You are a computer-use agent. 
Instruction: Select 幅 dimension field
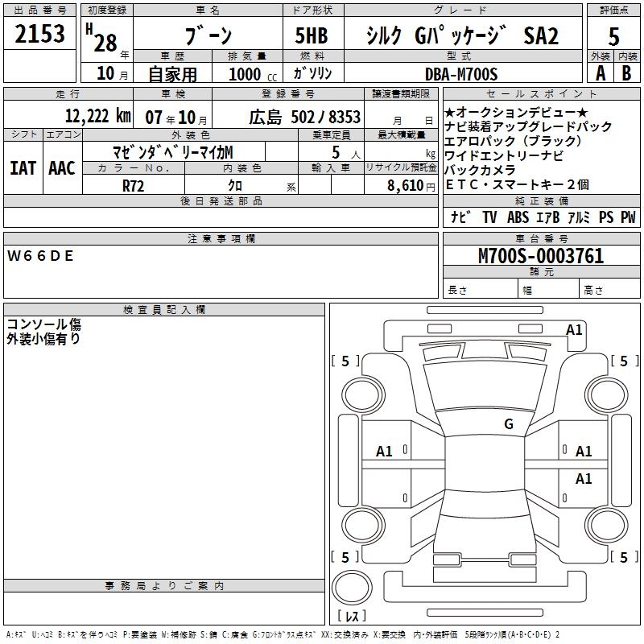pos(549,290)
